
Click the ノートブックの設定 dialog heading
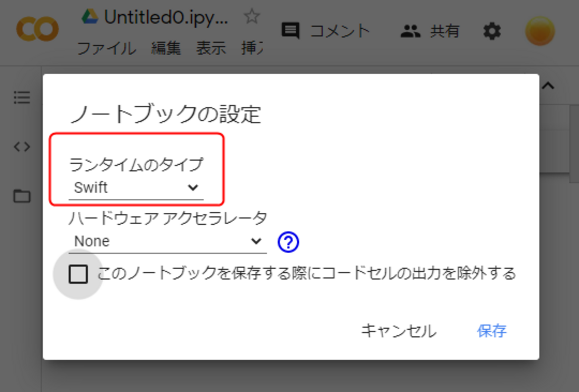tap(165, 114)
